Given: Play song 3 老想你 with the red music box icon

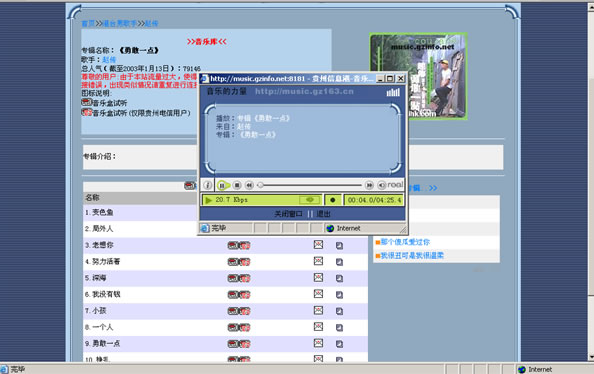Looking at the screenshot, I should pyautogui.click(x=245, y=246).
